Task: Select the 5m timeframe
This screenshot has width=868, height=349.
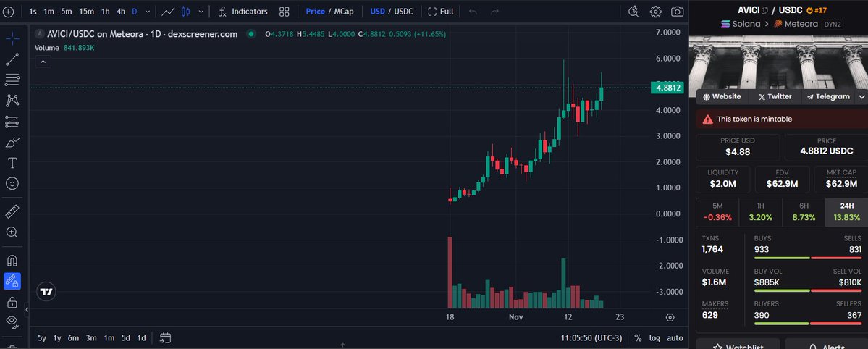Action: coord(67,11)
